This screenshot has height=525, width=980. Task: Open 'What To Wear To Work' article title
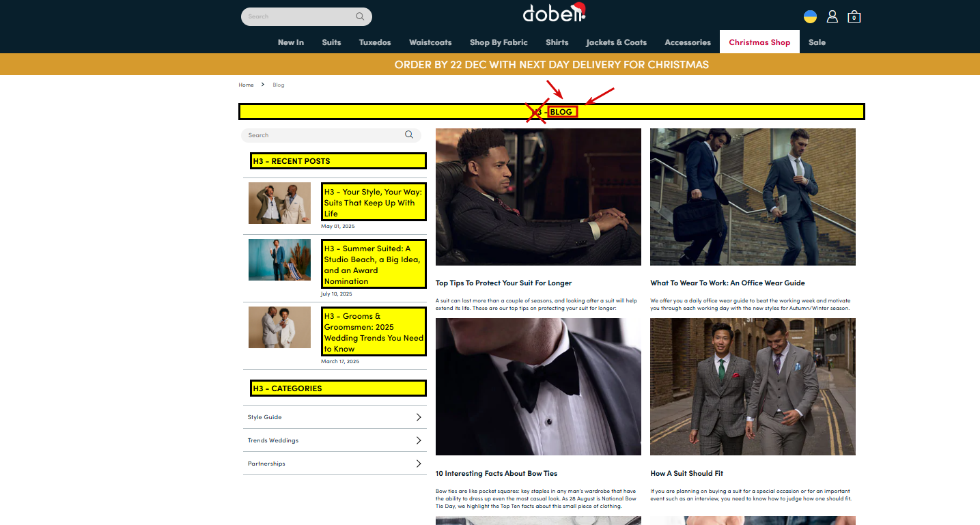727,283
